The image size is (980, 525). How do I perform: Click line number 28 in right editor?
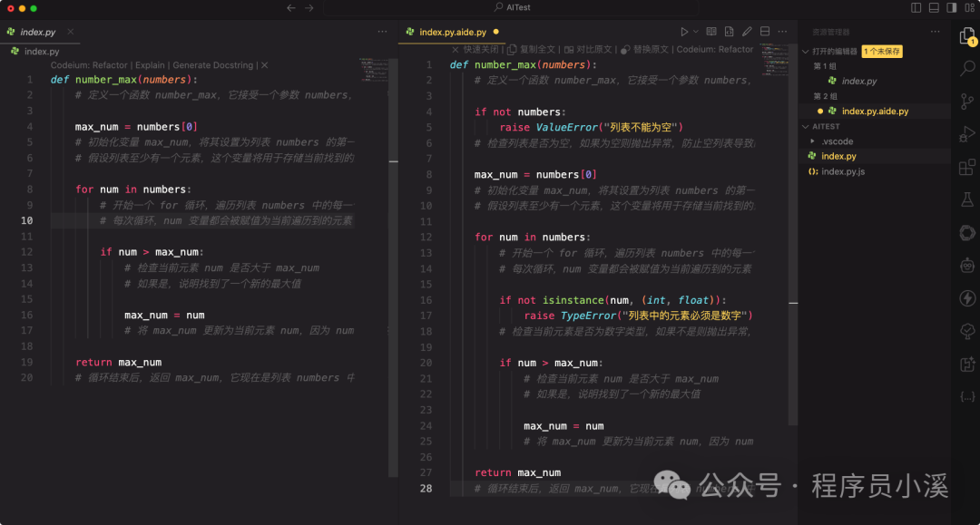point(426,488)
